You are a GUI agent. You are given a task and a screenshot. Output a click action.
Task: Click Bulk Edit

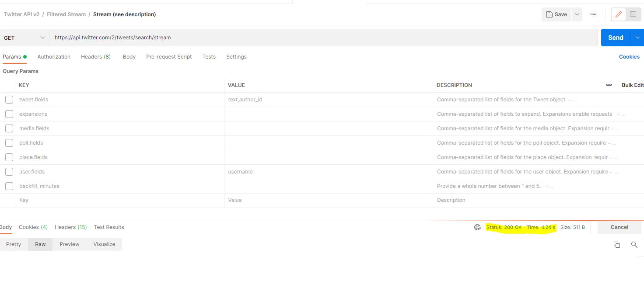tap(633, 85)
